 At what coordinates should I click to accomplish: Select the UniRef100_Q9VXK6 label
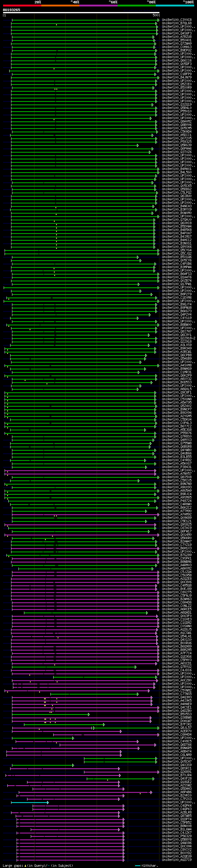pos(177,247)
